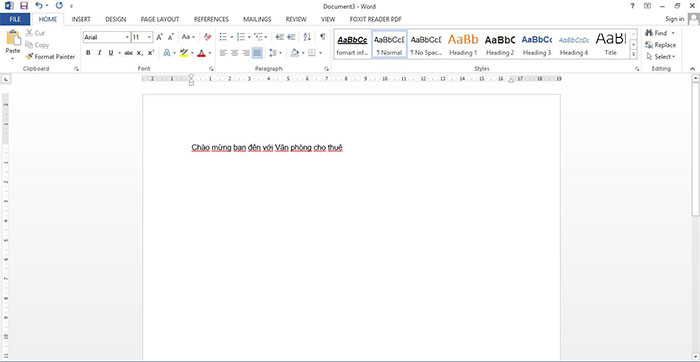Expand the numbering list options arrow
Screen dimensions: 700x362
[249, 37]
